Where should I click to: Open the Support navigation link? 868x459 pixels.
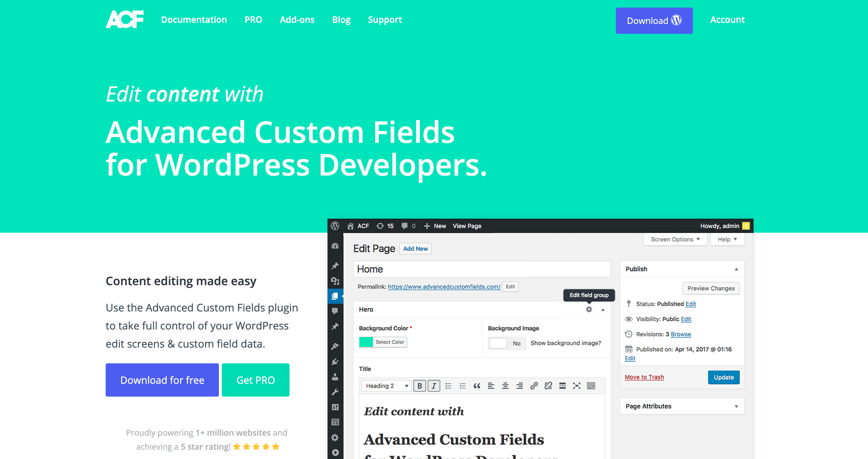click(x=384, y=20)
